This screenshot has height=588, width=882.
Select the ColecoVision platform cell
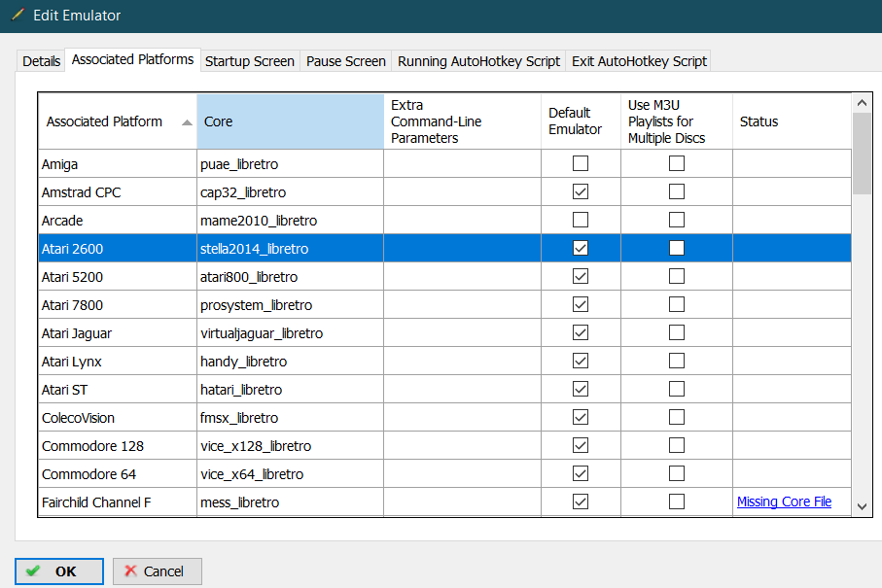coord(118,417)
